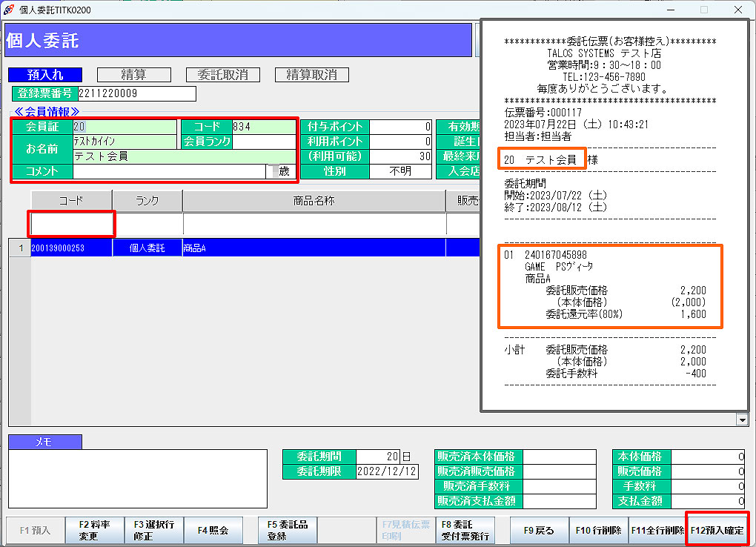Click F9 戻る to go back
756x547 pixels.
(x=539, y=531)
